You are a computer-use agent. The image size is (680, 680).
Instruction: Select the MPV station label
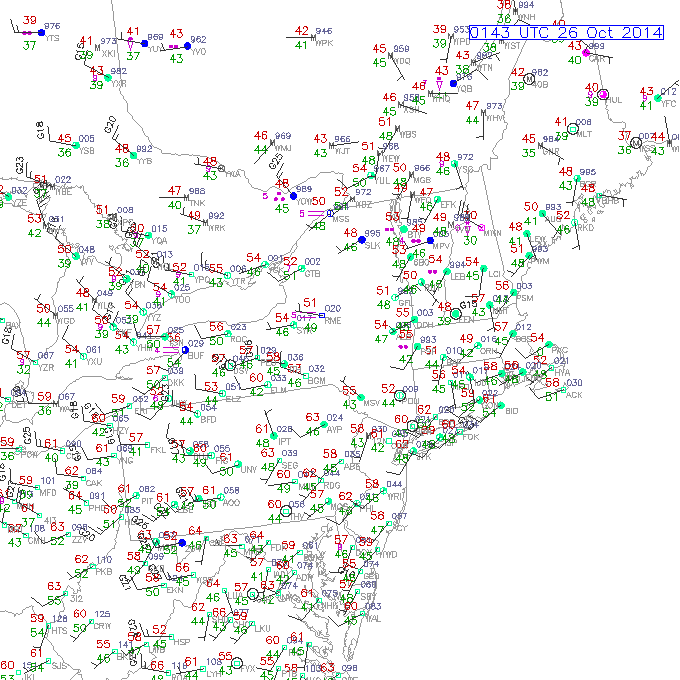pos(441,245)
